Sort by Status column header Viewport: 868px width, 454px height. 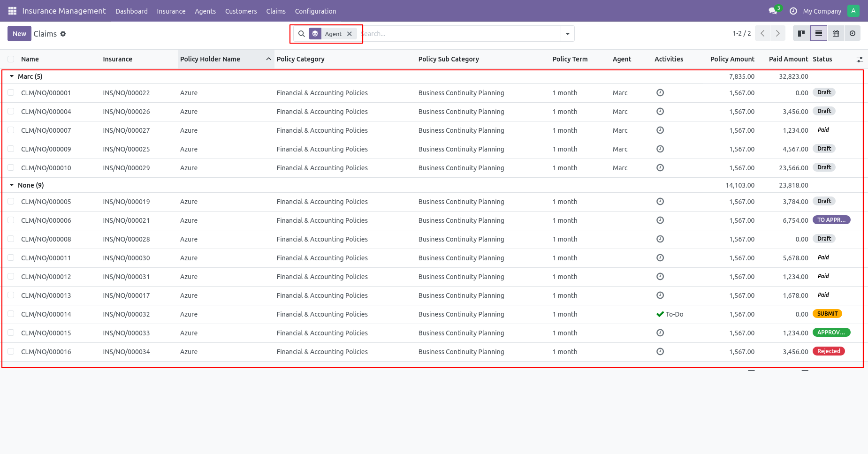tap(822, 59)
